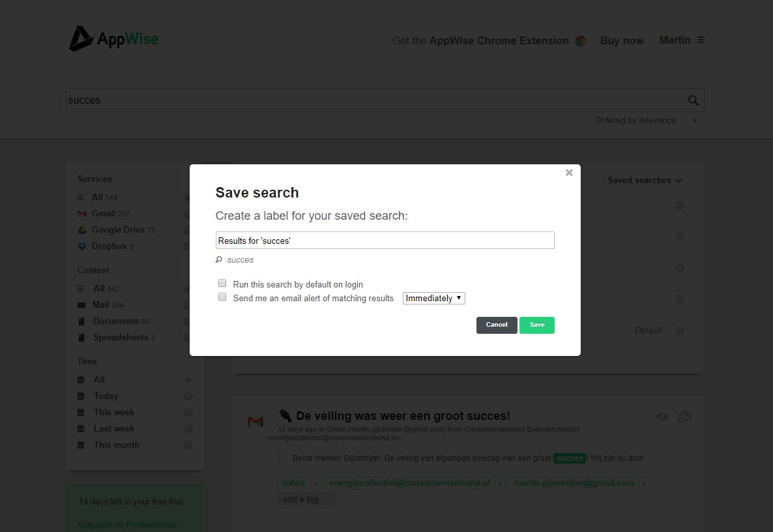
Task: Filter by Dropbox 3 results
Action: click(112, 246)
